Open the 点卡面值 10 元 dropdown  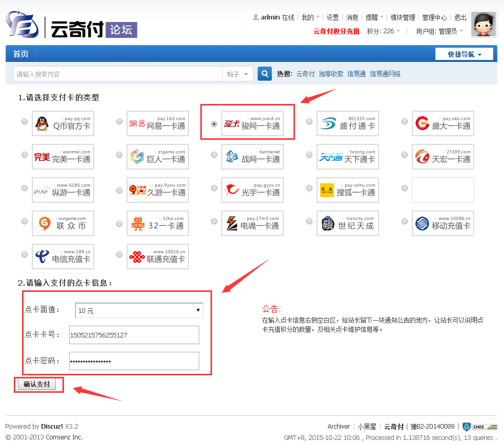tap(139, 310)
